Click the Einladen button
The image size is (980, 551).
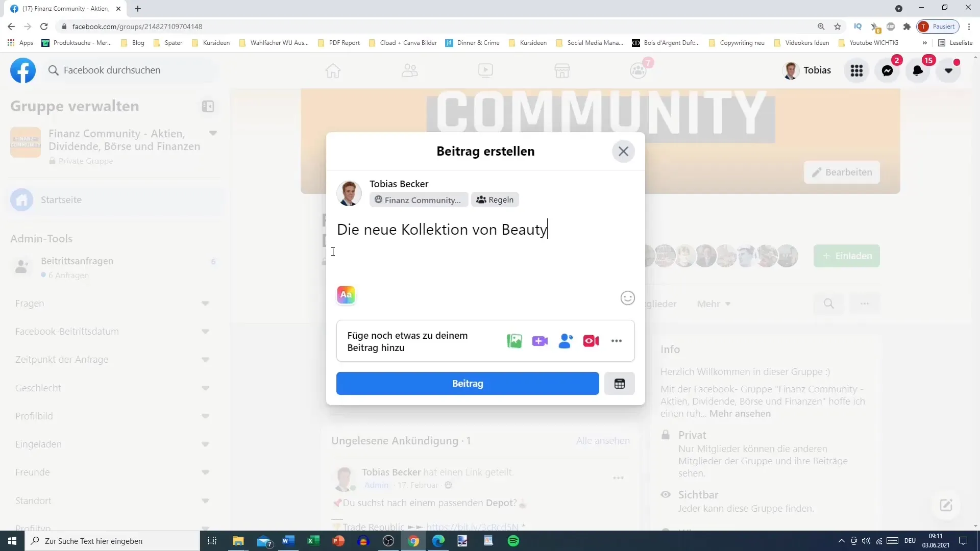[x=847, y=256]
